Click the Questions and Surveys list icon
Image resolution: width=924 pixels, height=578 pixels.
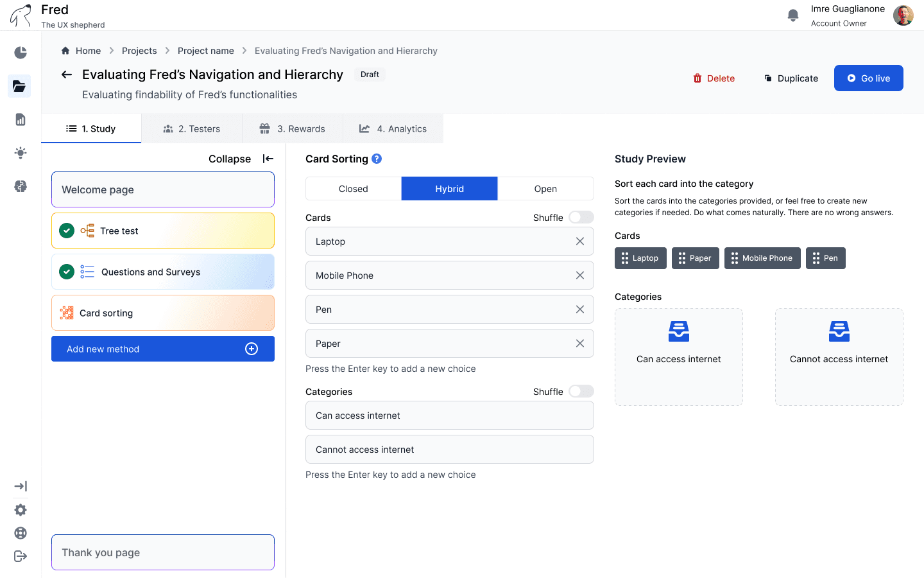point(87,272)
